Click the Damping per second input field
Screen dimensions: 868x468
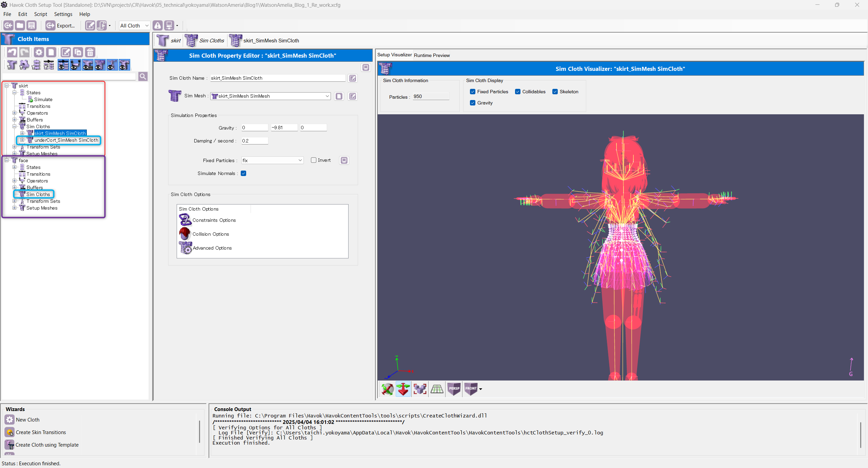click(255, 141)
